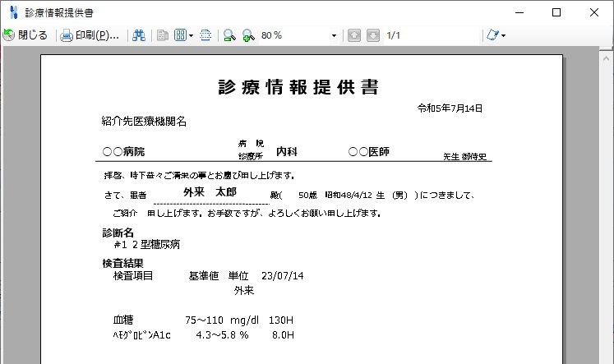Viewport: 614px width, 364px height.
Task: Click the 診断名 section heading
Action: pyautogui.click(x=118, y=233)
